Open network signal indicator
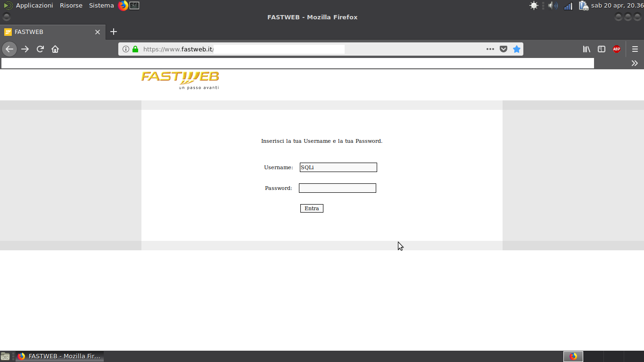The height and width of the screenshot is (362, 644). (x=568, y=6)
